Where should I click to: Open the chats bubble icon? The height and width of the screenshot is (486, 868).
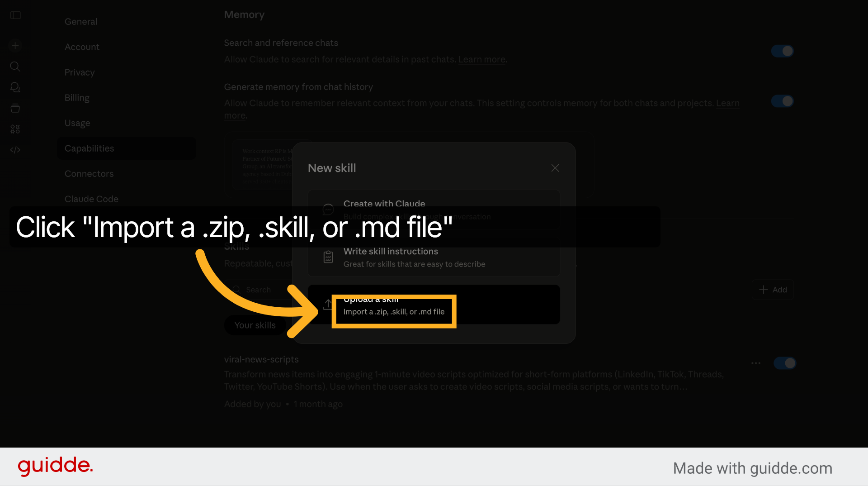(x=15, y=87)
